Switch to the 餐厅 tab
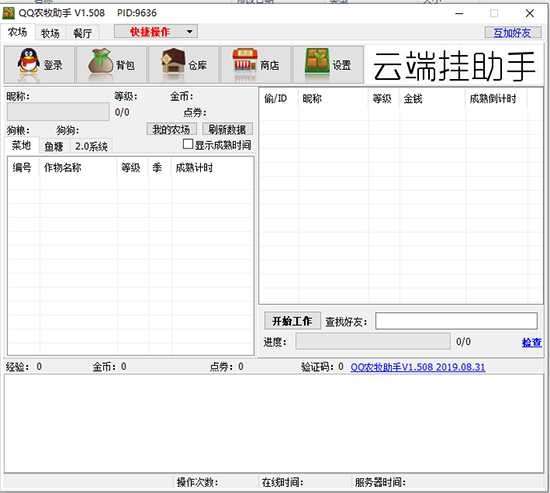The image size is (550, 493). [82, 33]
